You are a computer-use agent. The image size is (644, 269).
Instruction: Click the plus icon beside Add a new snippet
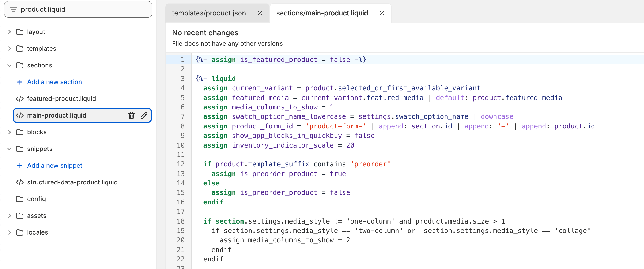tap(20, 165)
